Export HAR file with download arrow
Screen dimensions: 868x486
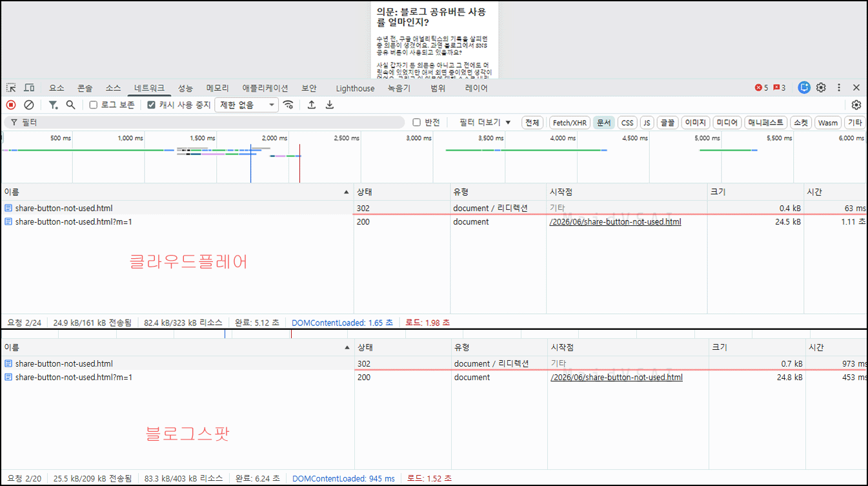pyautogui.click(x=330, y=105)
